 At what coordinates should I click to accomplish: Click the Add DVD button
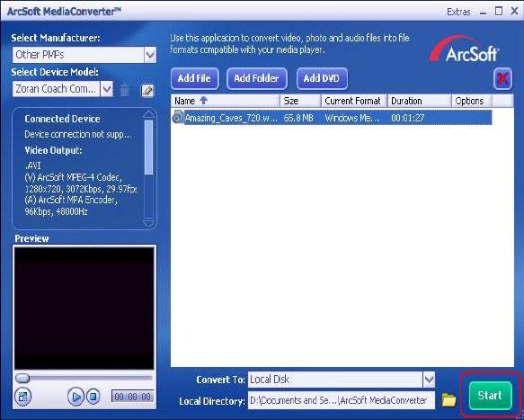(322, 78)
